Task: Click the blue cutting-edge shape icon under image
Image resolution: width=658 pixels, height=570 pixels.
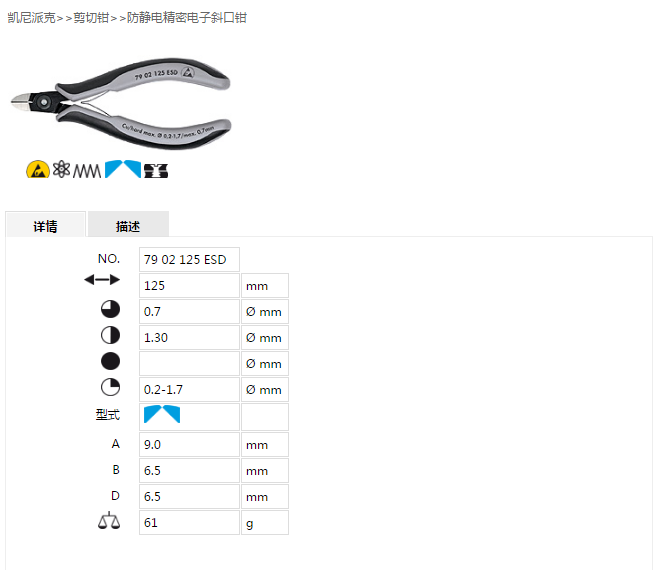Action: point(123,169)
